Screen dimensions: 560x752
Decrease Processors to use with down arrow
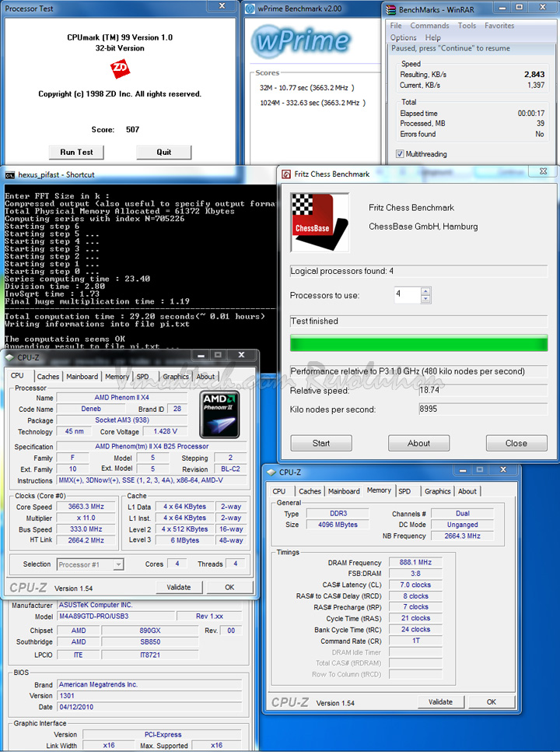[426, 299]
